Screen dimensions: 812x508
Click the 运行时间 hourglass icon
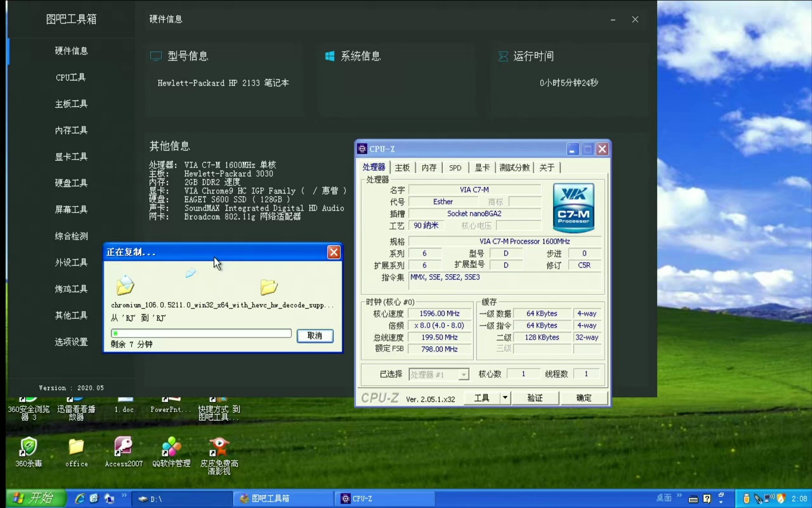503,56
